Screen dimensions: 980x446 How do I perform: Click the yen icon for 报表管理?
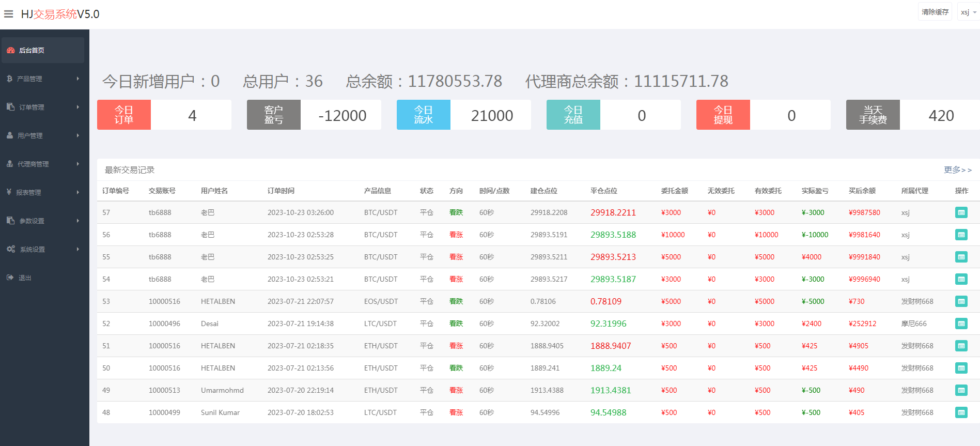point(9,192)
